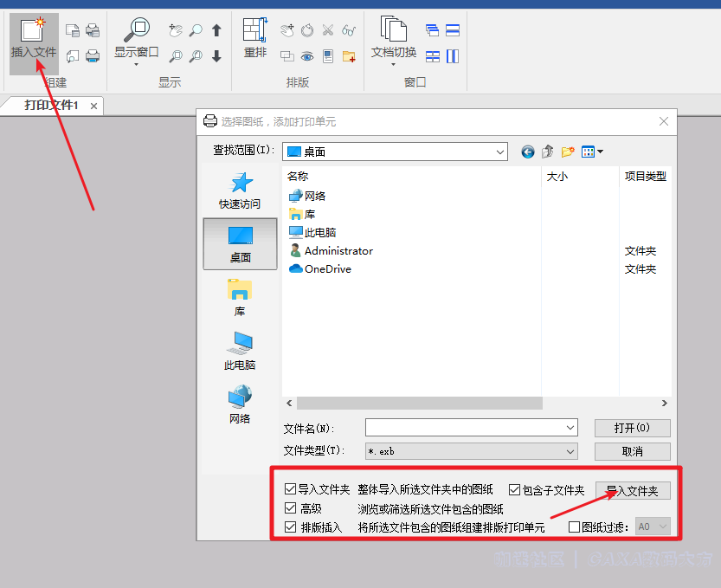Open the 文件类型 *.exb dropdown

tap(472, 451)
